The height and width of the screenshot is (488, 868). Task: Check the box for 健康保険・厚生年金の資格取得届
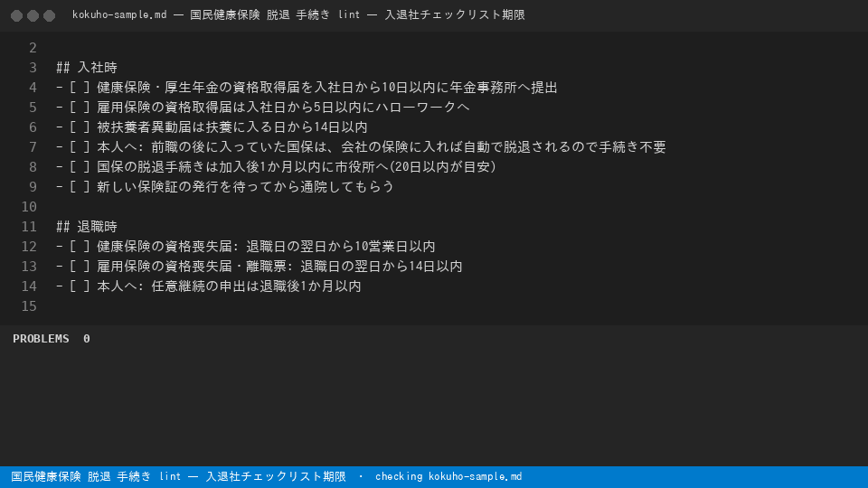(x=80, y=88)
